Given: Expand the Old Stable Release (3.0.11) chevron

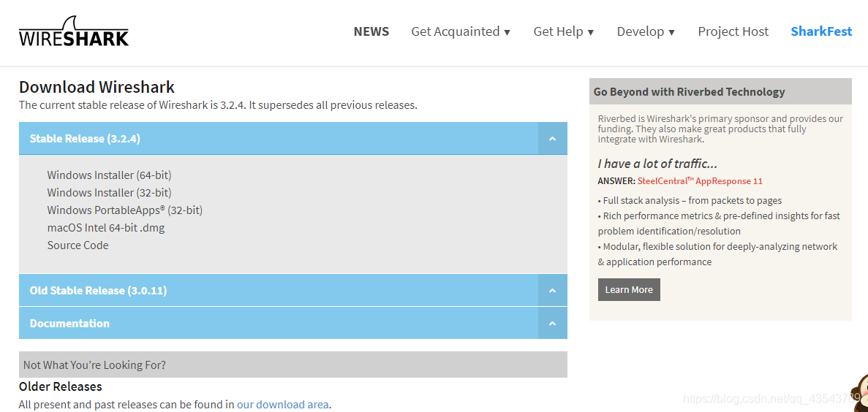Looking at the screenshot, I should pyautogui.click(x=553, y=290).
